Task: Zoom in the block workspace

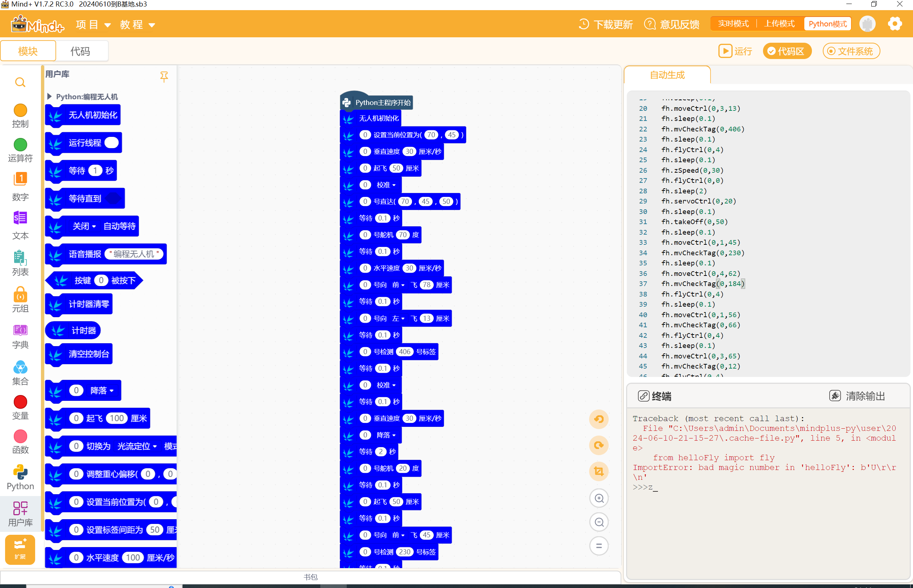Action: pos(599,498)
